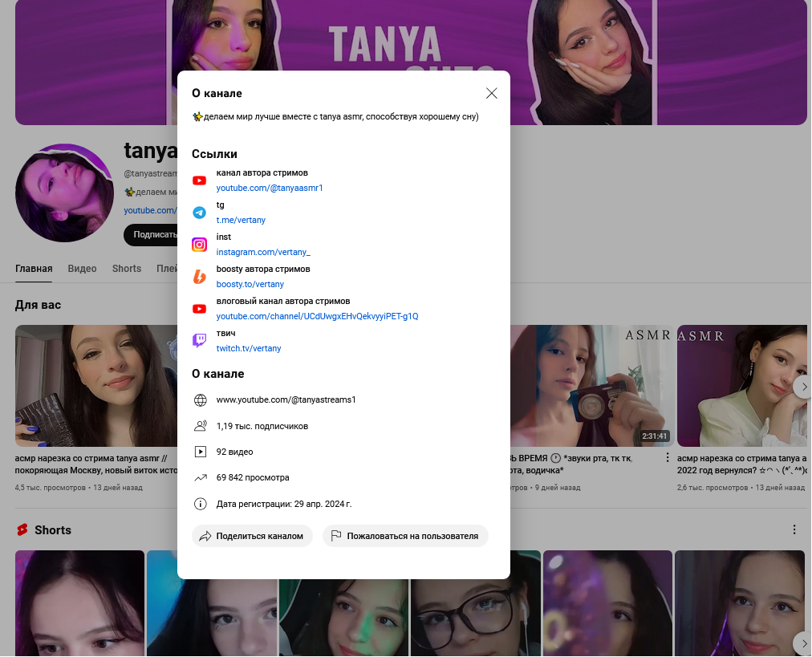812x657 pixels.
Task: Click 69 842 просмотра text
Action: click(253, 477)
